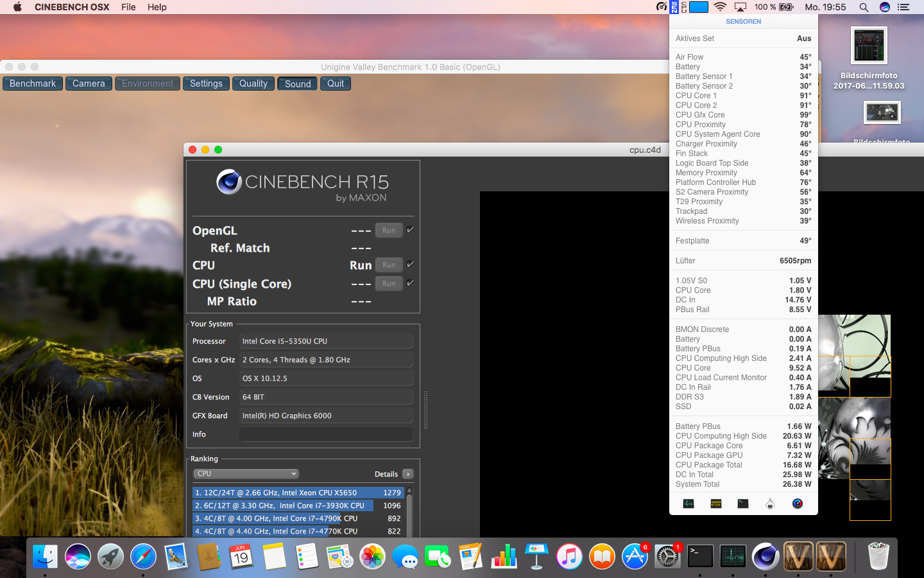Click the CPU Gfx Core 99° row
924x578 pixels.
(743, 115)
